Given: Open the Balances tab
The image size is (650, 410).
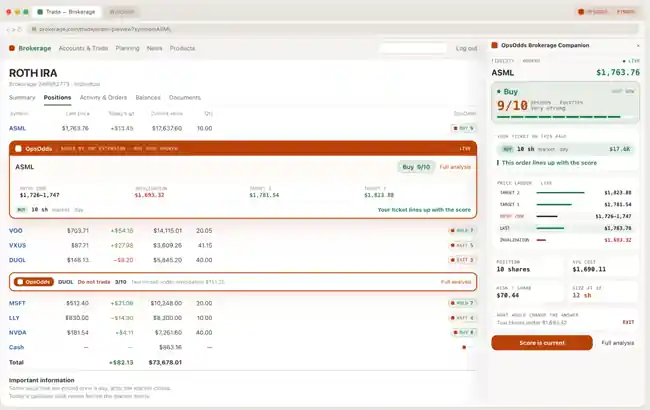Looking at the screenshot, I should coord(148,97).
